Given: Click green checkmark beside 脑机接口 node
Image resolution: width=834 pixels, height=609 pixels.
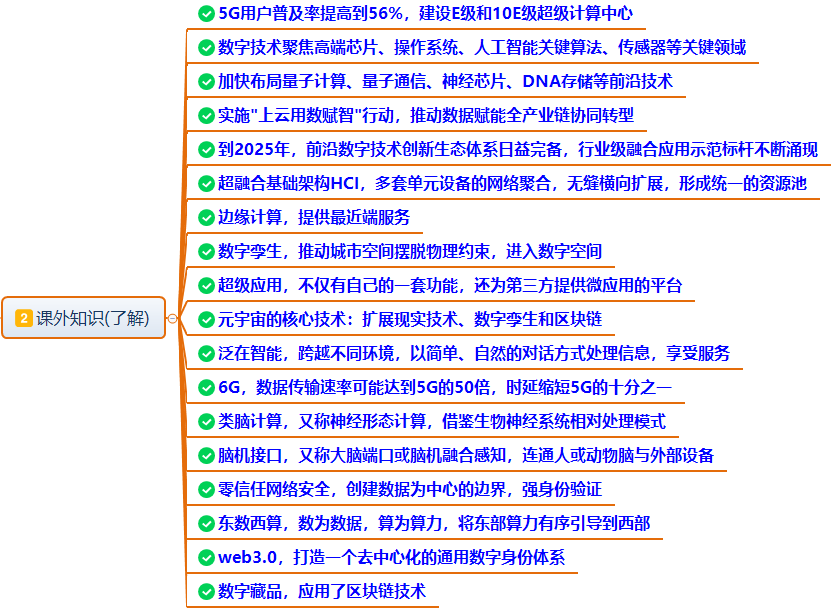Looking at the screenshot, I should (206, 456).
